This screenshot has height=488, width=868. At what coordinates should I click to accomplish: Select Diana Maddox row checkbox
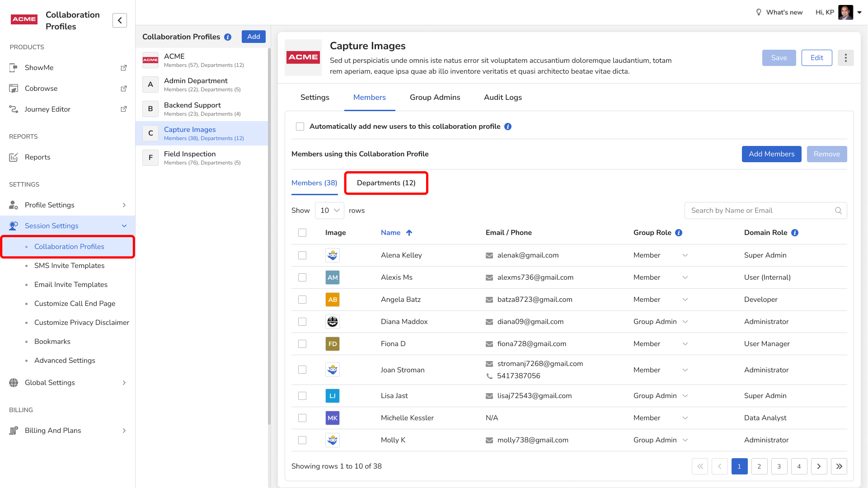[302, 322]
